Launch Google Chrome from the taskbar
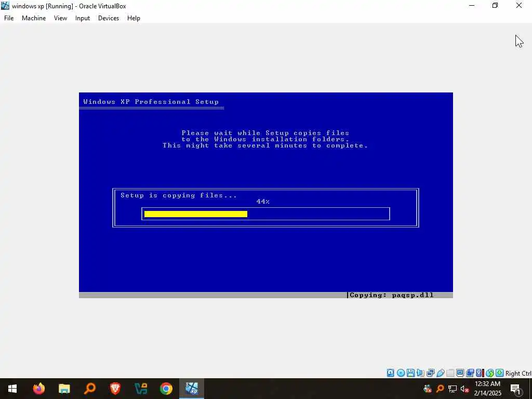The width and height of the screenshot is (532, 399). pyautogui.click(x=166, y=389)
